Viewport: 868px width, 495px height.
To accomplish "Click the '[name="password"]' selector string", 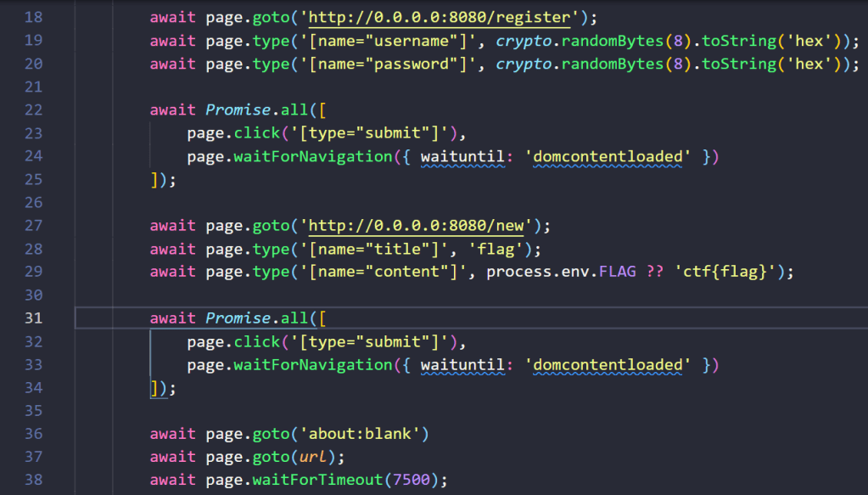I will click(x=387, y=65).
